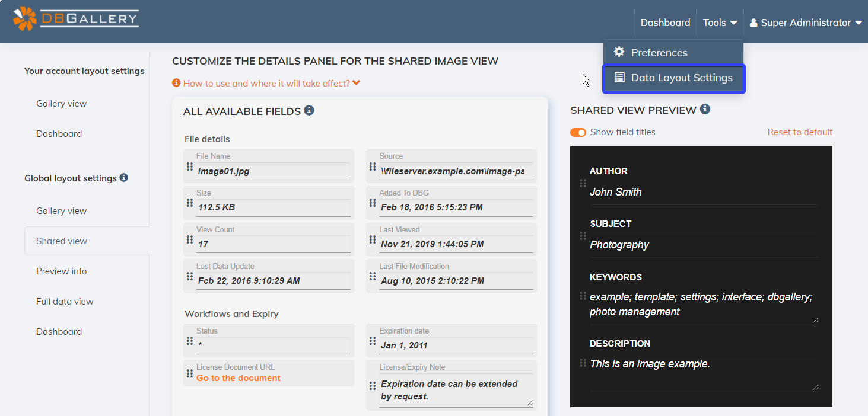This screenshot has width=868, height=416.
Task: Grab the Added To DBG drag handle
Action: pos(373,203)
